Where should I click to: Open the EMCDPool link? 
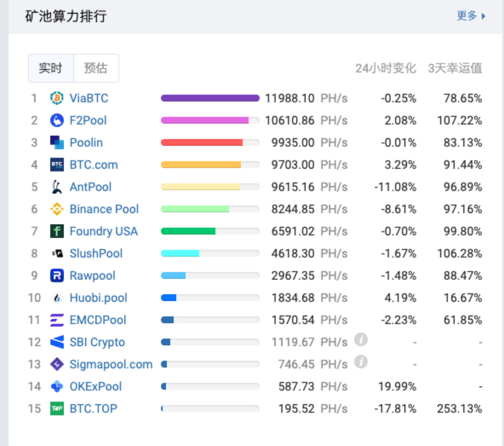(x=98, y=320)
